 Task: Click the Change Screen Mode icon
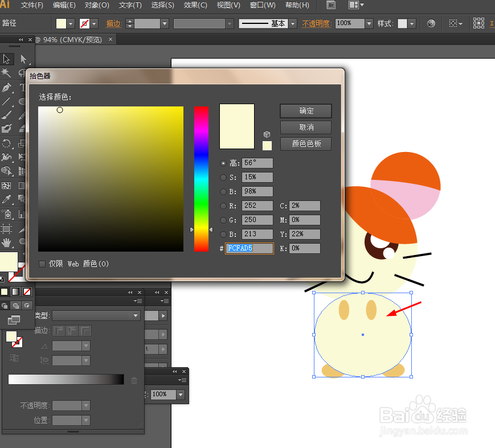[14, 320]
